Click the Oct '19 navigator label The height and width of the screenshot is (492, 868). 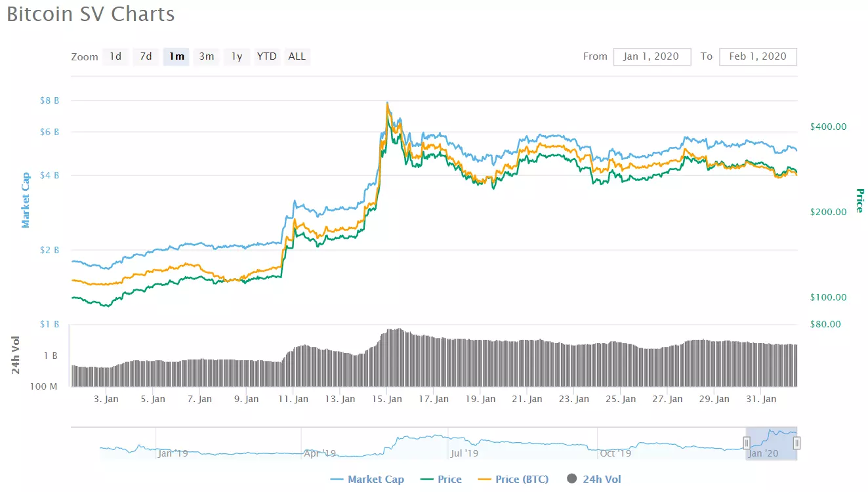615,453
